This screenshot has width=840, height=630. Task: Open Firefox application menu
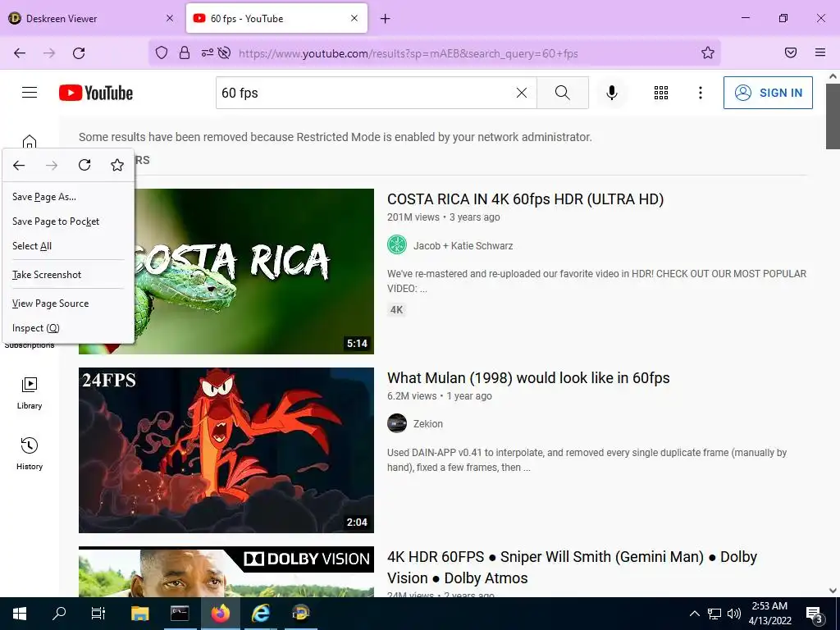coord(820,52)
